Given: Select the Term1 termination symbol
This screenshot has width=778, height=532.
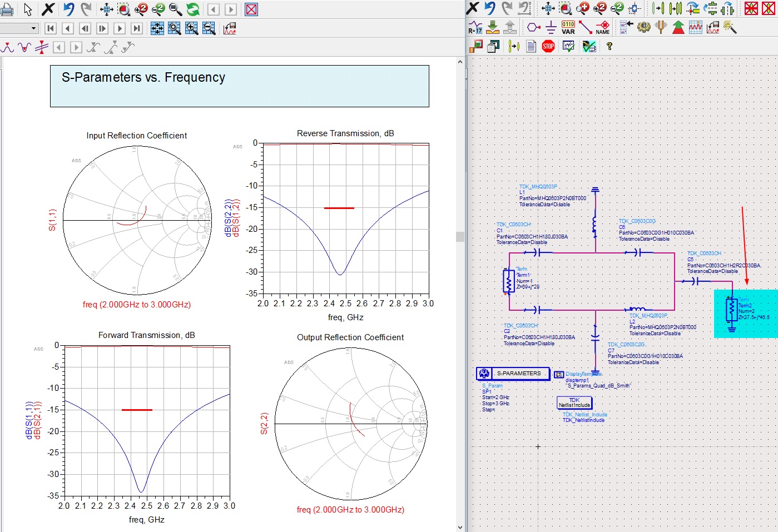Looking at the screenshot, I should (x=509, y=281).
